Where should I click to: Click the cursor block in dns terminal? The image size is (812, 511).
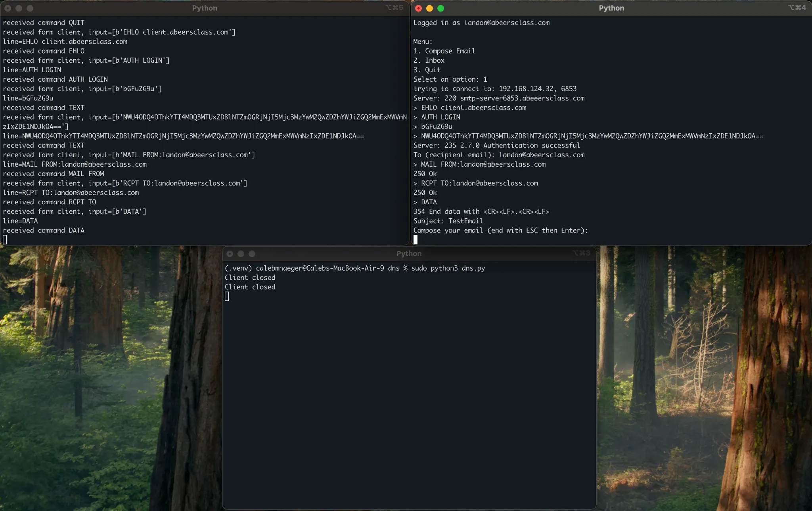[x=227, y=296]
